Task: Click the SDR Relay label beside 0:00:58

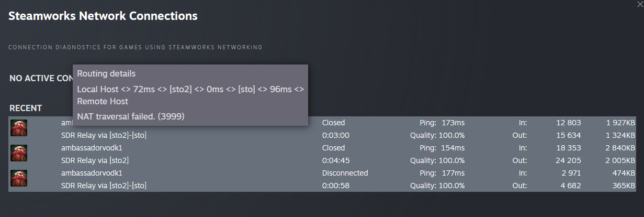Action: point(104,185)
